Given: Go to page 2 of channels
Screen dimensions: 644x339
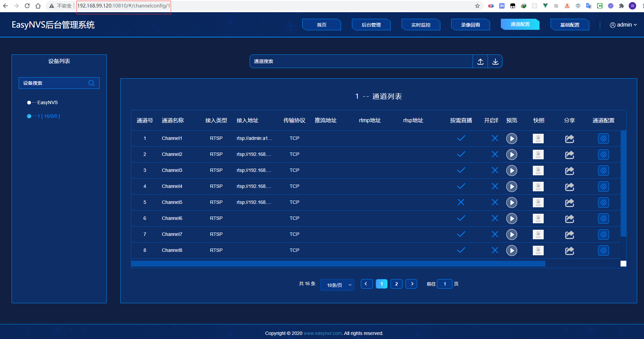Looking at the screenshot, I should (396, 284).
